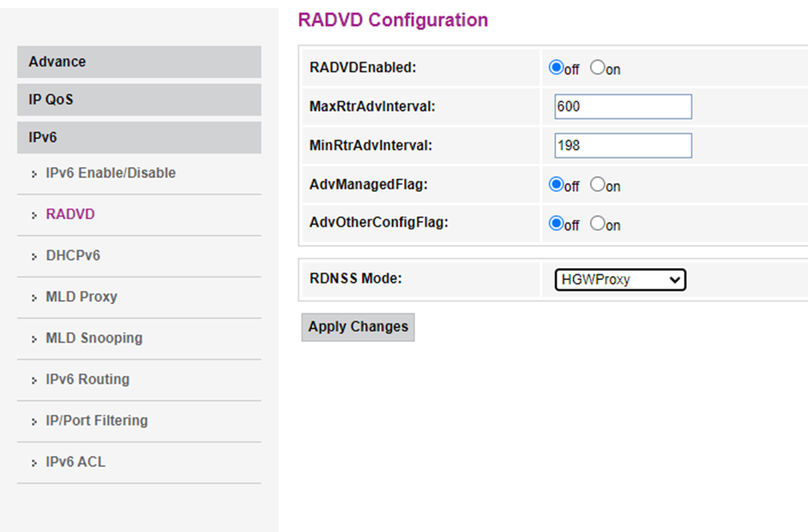
Task: Enable AdvOtherConfigFlag on option
Action: click(x=597, y=223)
